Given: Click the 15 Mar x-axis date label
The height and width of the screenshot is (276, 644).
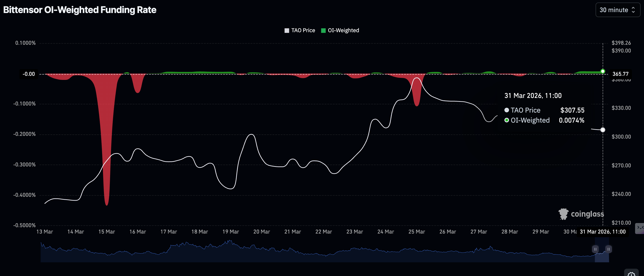Looking at the screenshot, I should [x=106, y=232].
